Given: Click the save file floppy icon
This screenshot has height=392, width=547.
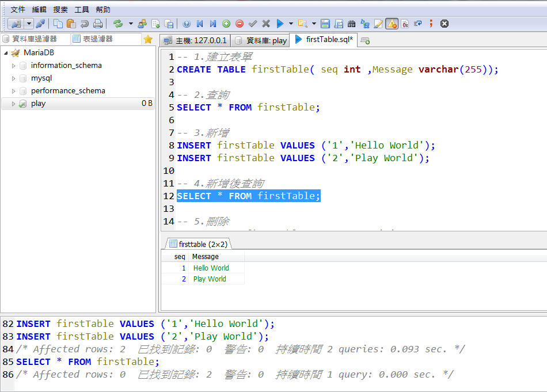Looking at the screenshot, I should (325, 24).
